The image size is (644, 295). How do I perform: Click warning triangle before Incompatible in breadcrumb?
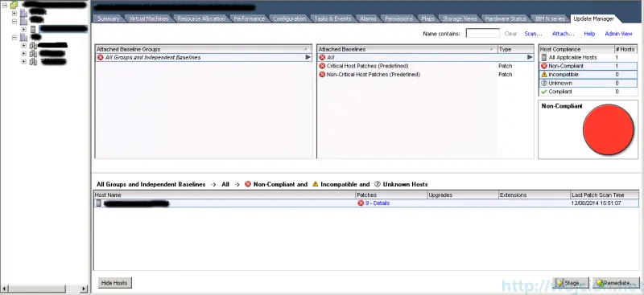[x=315, y=184]
